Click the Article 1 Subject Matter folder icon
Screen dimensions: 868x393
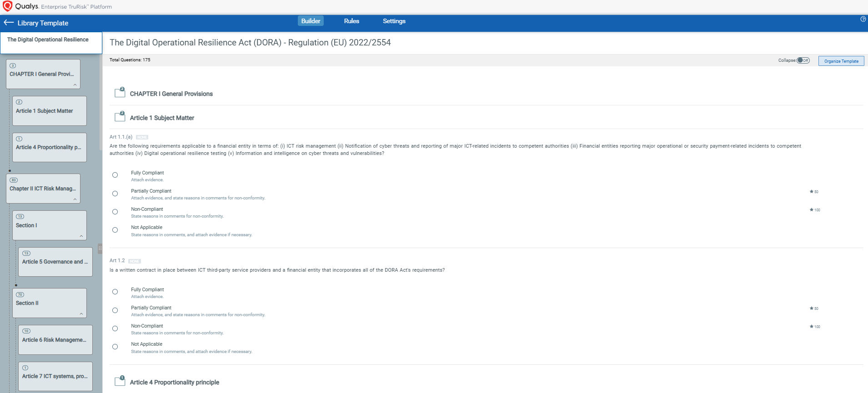pyautogui.click(x=120, y=117)
